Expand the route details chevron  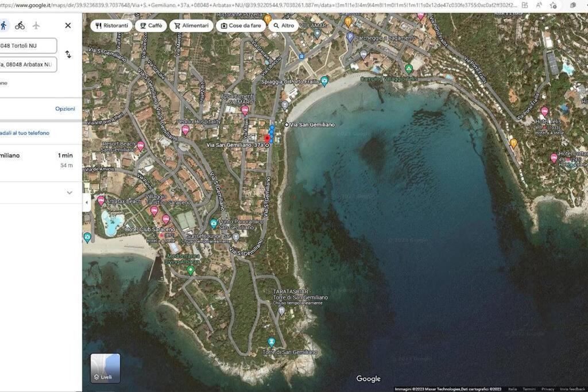[69, 193]
